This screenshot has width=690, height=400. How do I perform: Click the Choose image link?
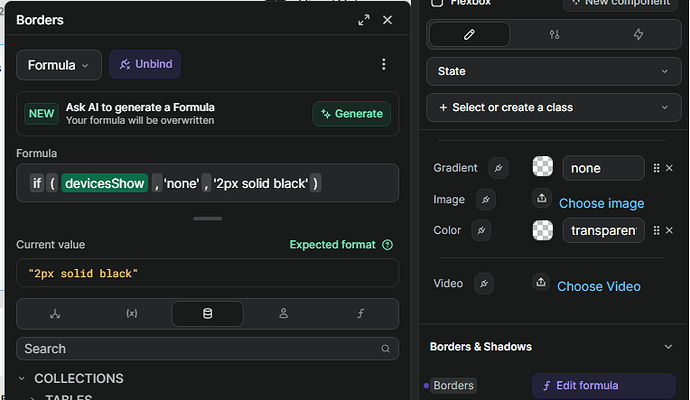click(x=601, y=203)
